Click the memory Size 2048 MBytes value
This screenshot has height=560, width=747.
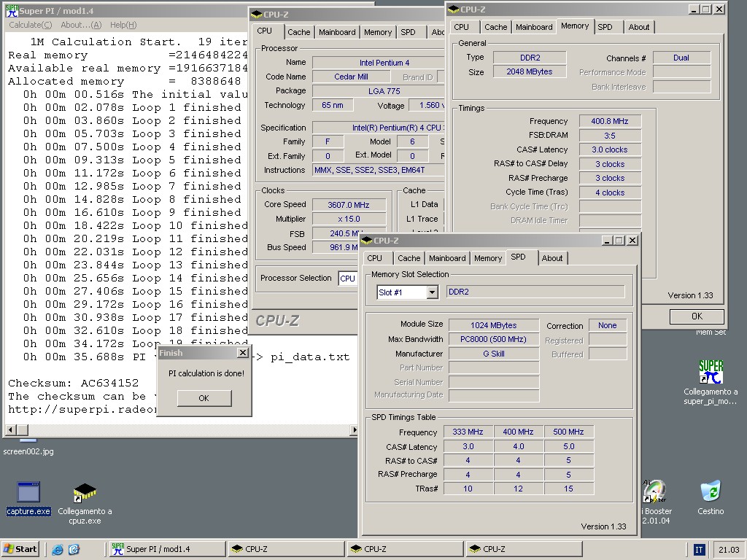(530, 72)
